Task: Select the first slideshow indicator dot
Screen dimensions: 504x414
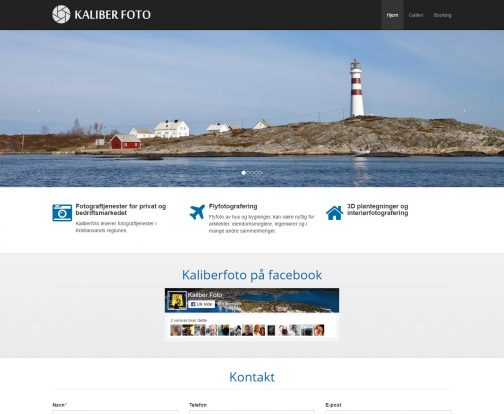Action: [243, 173]
